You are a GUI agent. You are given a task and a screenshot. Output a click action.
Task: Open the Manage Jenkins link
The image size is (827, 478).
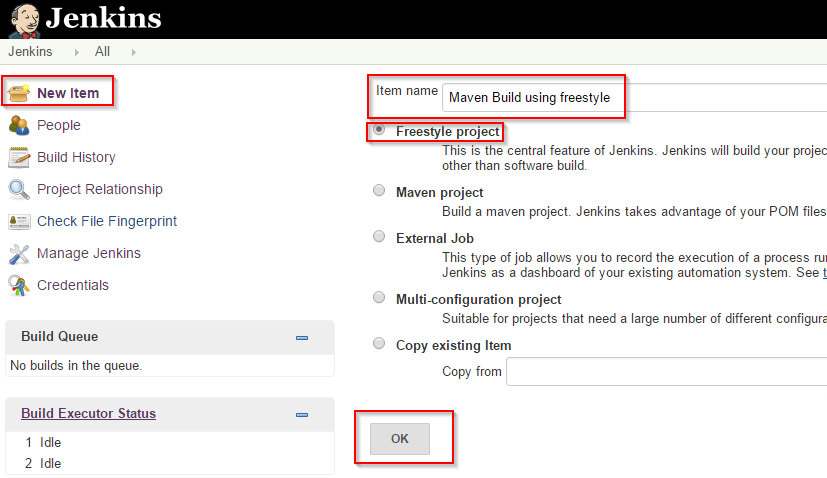(x=89, y=253)
